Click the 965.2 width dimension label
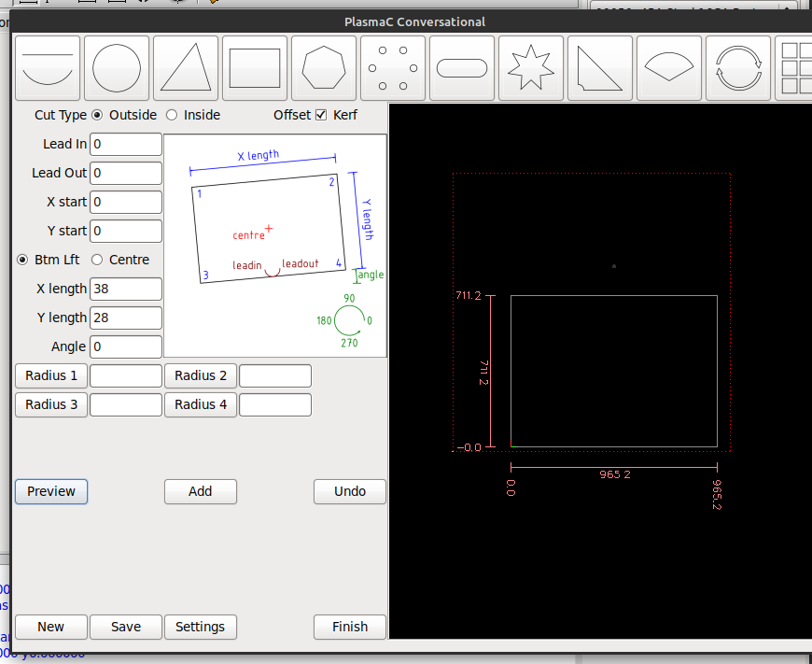The height and width of the screenshot is (664, 812). [x=615, y=474]
